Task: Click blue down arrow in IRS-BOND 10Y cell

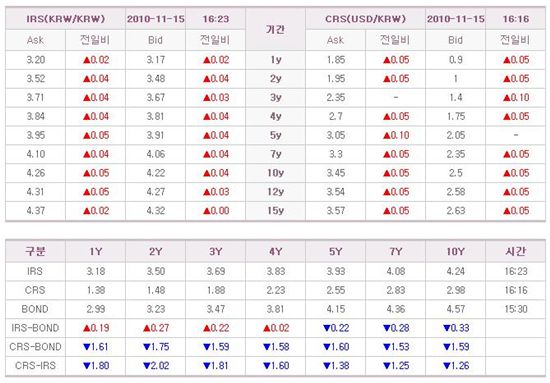Action: [447, 328]
